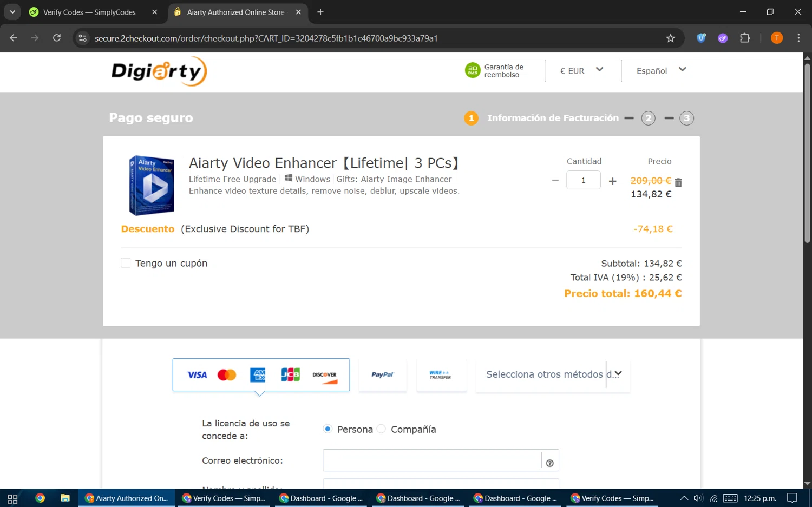
Task: Bookmark this page with star icon
Action: [x=671, y=38]
